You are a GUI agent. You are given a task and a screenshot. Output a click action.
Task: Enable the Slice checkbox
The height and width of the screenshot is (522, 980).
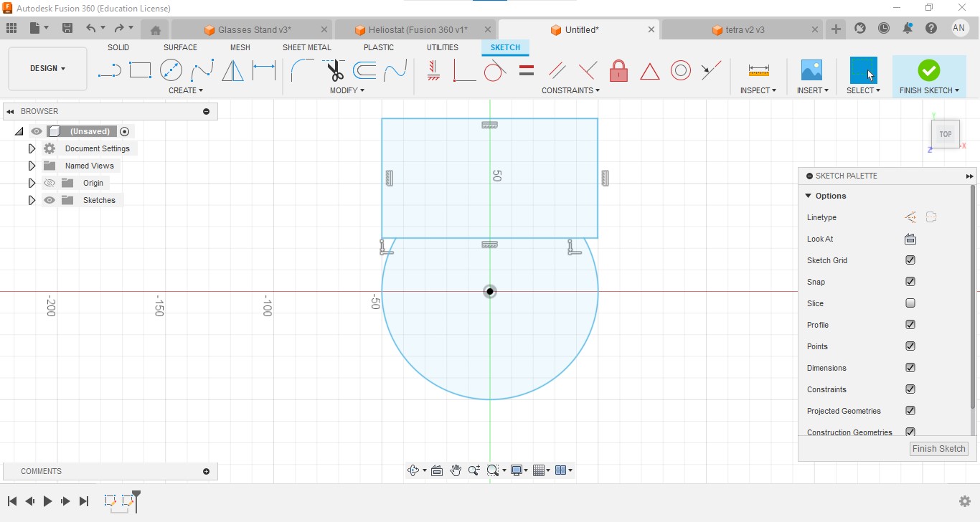tap(910, 303)
